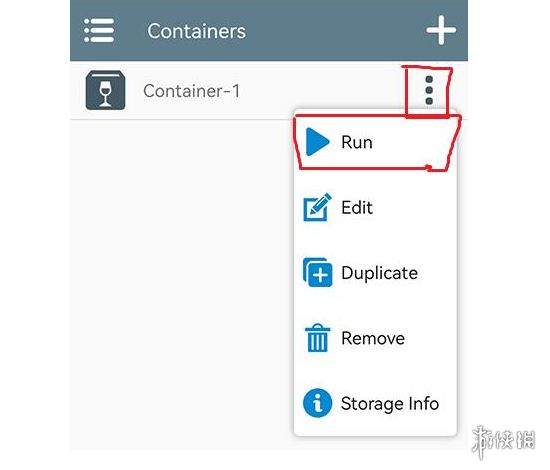The height and width of the screenshot is (470, 550).
Task: Choose the Remove menu entry
Action: click(375, 338)
